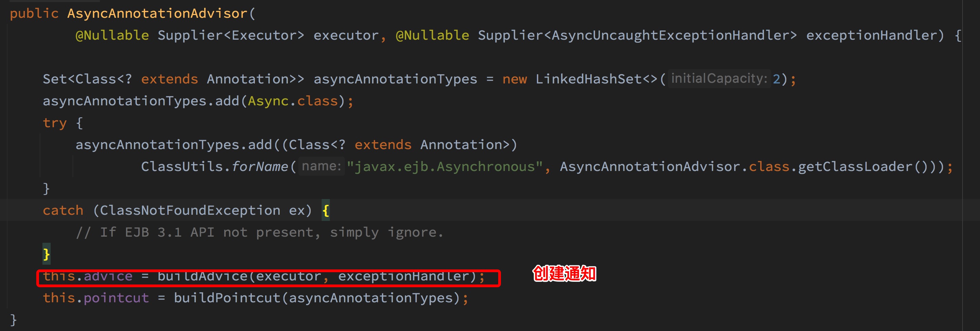Click the new keyword before LinkedHashSet
Image resolution: width=980 pixels, height=331 pixels.
514,79
